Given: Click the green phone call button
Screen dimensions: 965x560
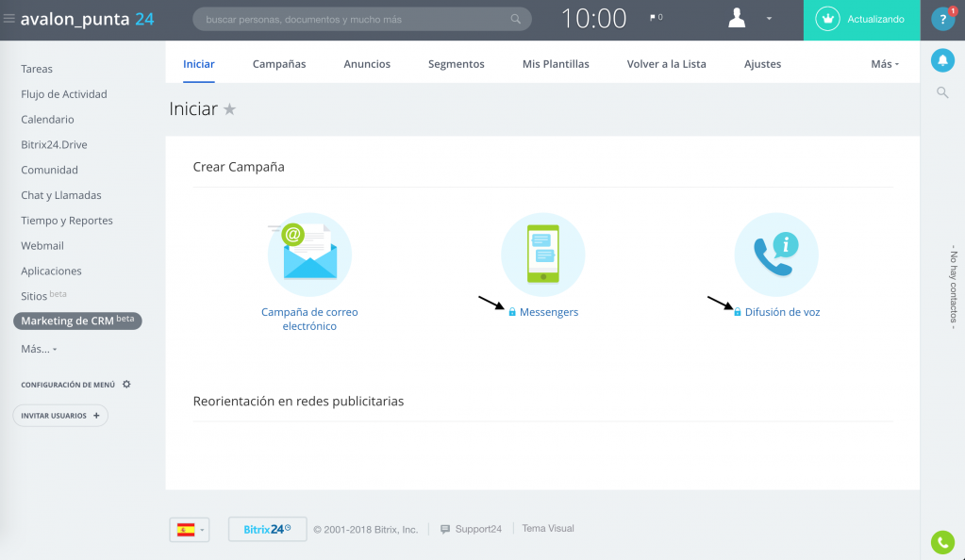Looking at the screenshot, I should [942, 542].
